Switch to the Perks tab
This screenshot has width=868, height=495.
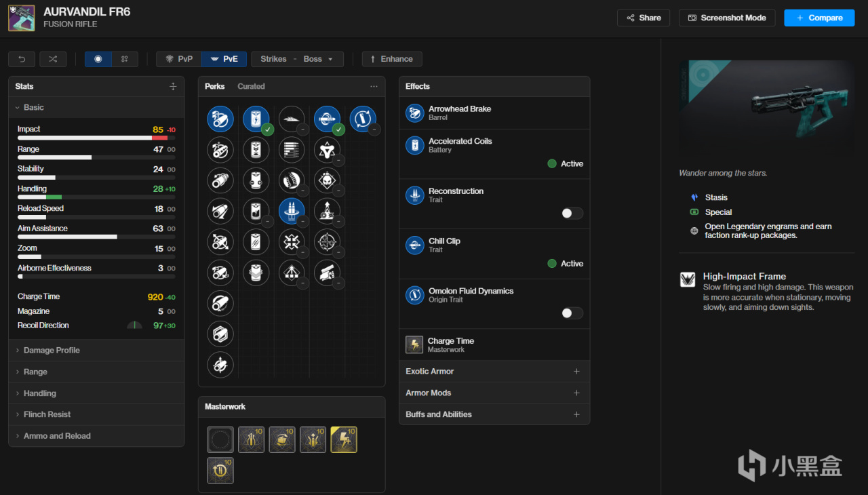(215, 86)
